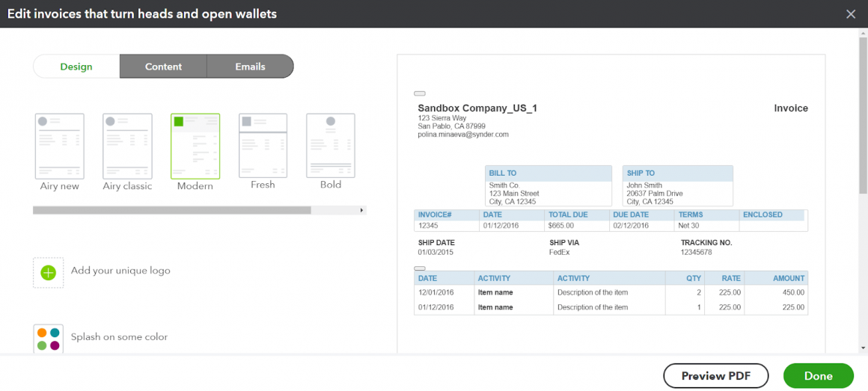This screenshot has height=391, width=868.
Task: Click Splash on some color option
Action: click(x=119, y=337)
